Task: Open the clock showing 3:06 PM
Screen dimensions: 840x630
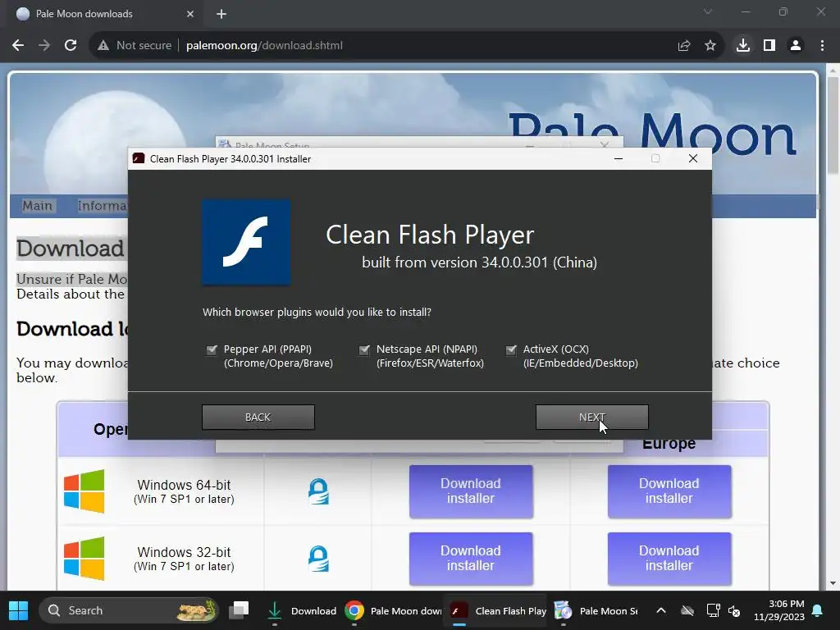Action: pyautogui.click(x=779, y=610)
